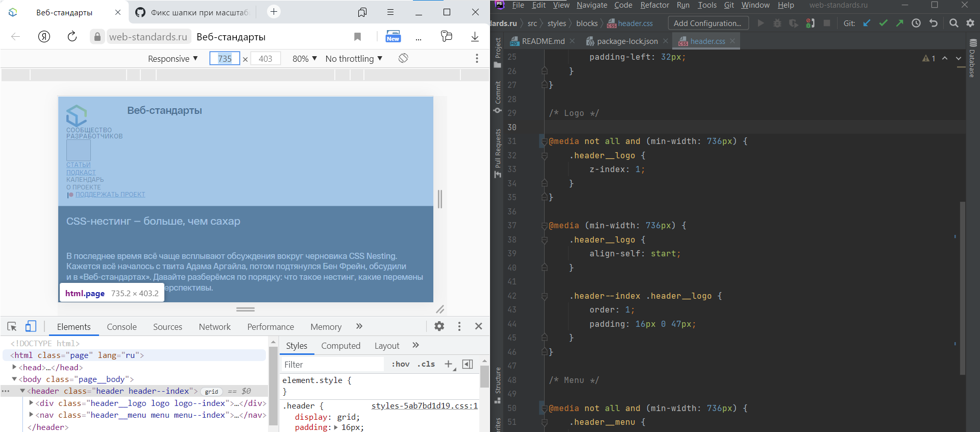Image resolution: width=980 pixels, height=432 pixels.
Task: Close the DevTools panel
Action: click(x=478, y=326)
